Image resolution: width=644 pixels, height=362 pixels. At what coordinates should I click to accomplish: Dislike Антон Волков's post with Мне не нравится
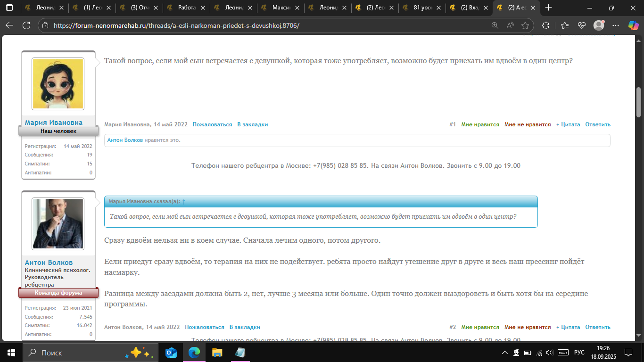click(527, 327)
